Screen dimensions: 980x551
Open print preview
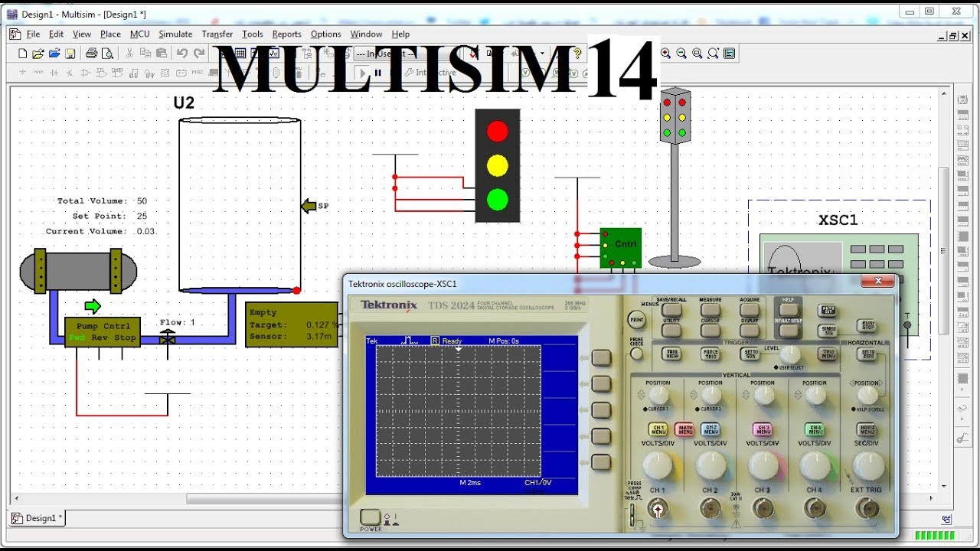(108, 54)
